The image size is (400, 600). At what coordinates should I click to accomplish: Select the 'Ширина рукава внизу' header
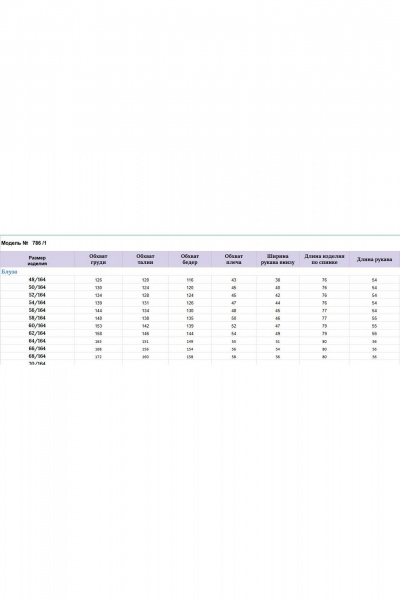click(278, 259)
